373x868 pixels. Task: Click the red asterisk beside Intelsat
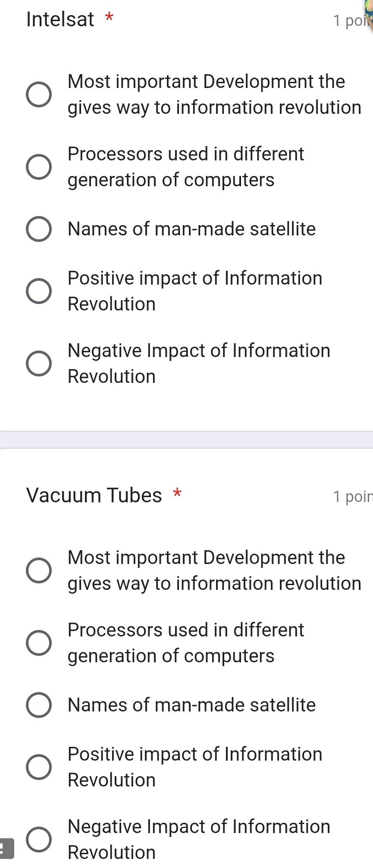[x=110, y=17]
